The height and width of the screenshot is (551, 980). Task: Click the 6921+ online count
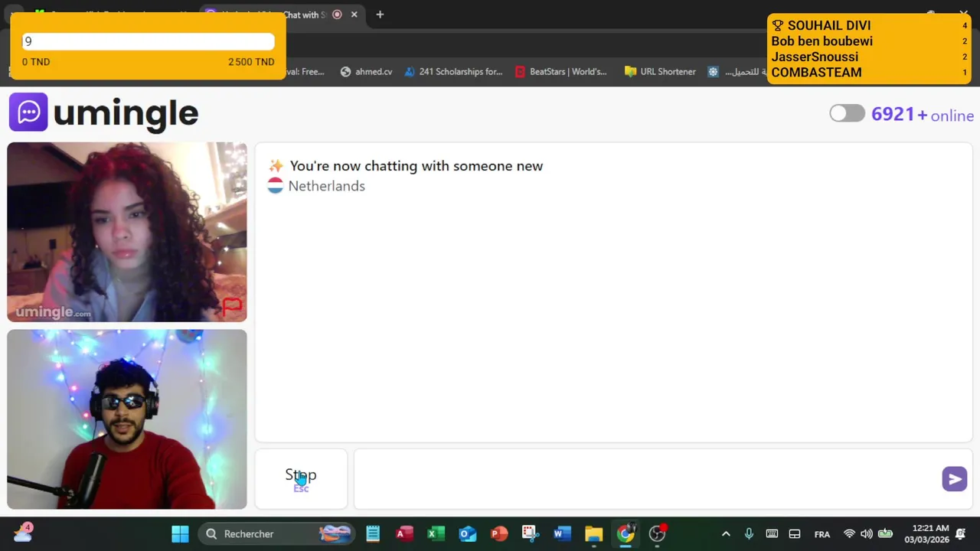point(923,115)
